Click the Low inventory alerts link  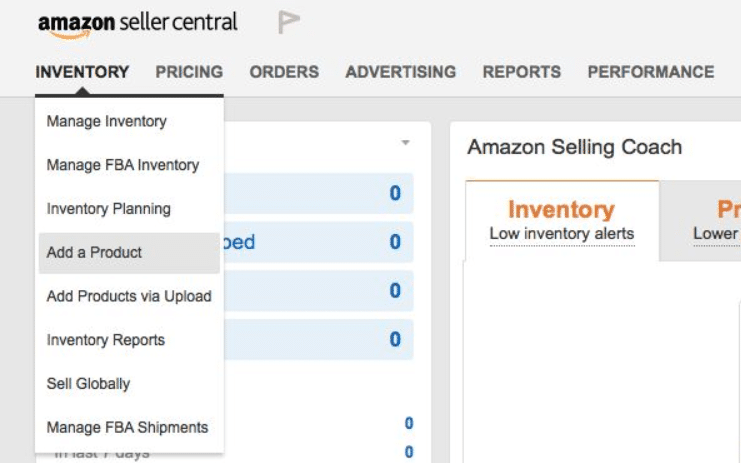(562, 234)
